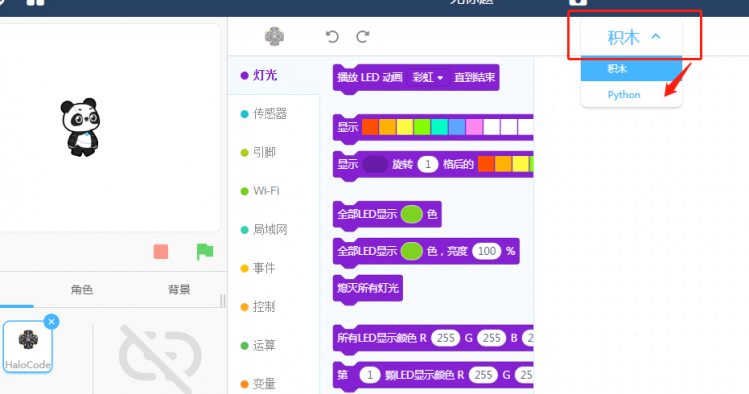
Task: Choose Python option in mode list
Action: click(631, 95)
